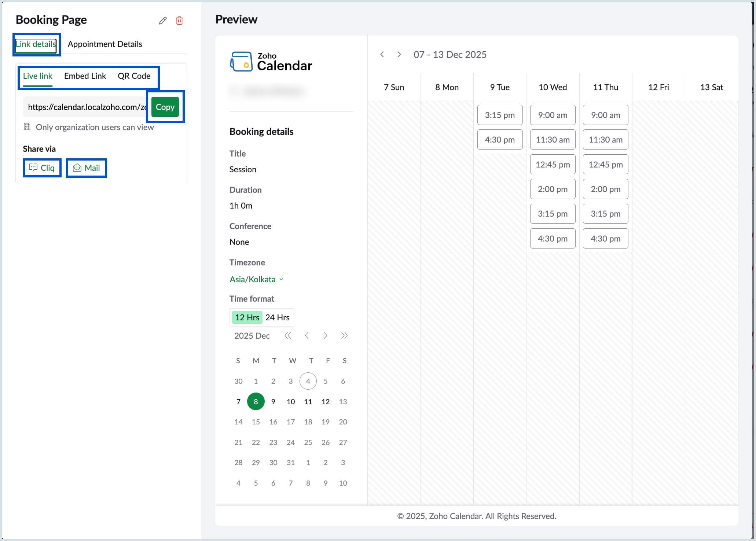The height and width of the screenshot is (541, 756).
Task: Click the red trash delete icon
Action: (179, 21)
